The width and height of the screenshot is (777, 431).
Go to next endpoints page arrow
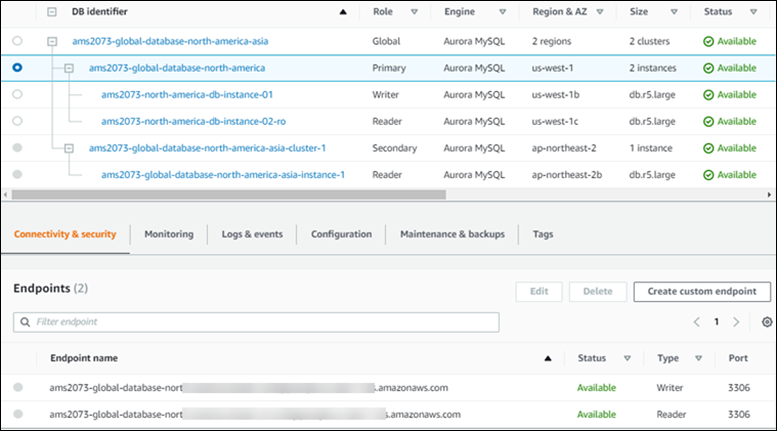[736, 322]
